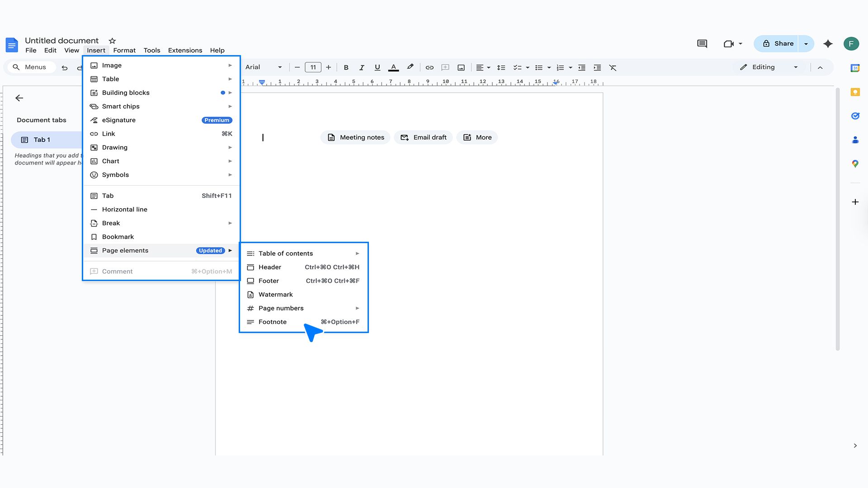The image size is (868, 488).
Task: Insert a link using the toolbar icon
Action: point(429,67)
